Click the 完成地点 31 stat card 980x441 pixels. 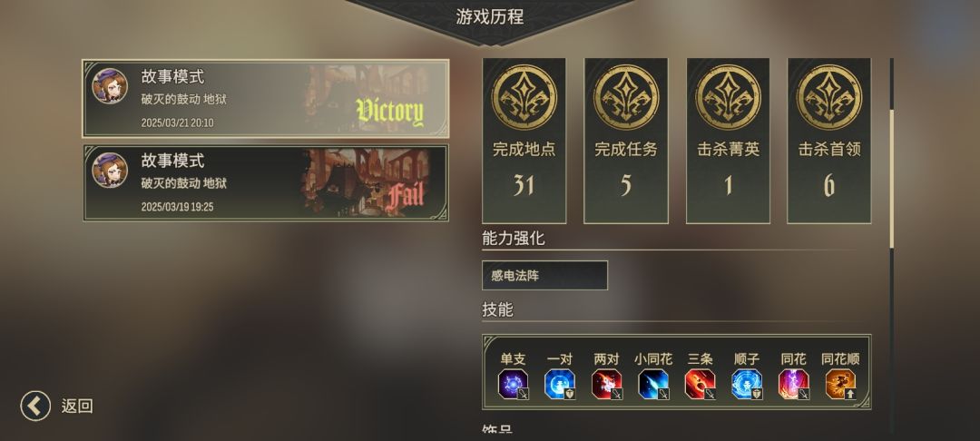(x=524, y=141)
